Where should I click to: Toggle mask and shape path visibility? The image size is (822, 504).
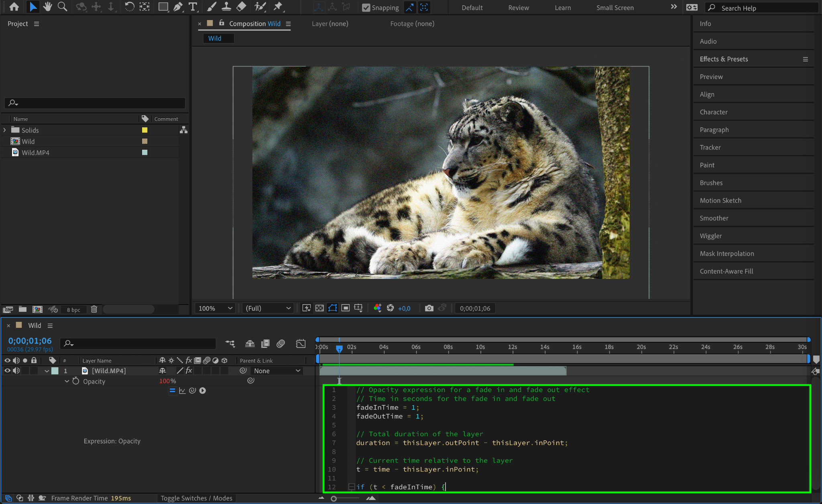click(333, 308)
